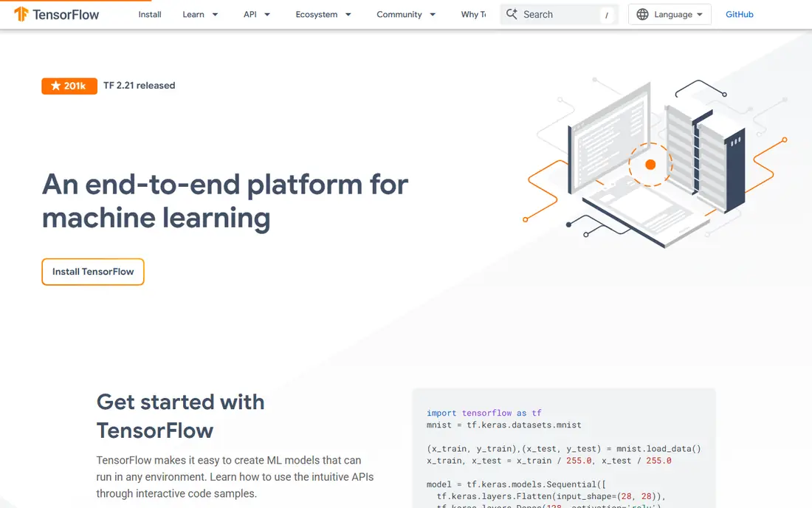The width and height of the screenshot is (812, 508).
Task: Click the TensorFlow wordmark link
Action: (x=66, y=15)
